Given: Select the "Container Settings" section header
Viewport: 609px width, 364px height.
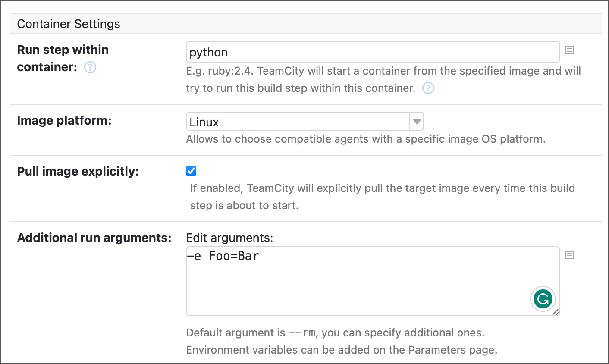Looking at the screenshot, I should 68,24.
